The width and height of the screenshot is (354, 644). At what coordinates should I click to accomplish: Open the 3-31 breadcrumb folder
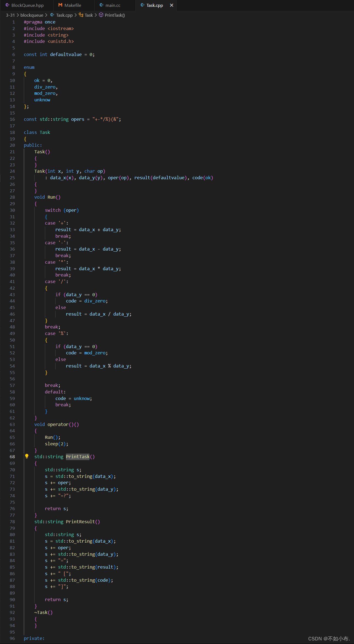[10, 15]
